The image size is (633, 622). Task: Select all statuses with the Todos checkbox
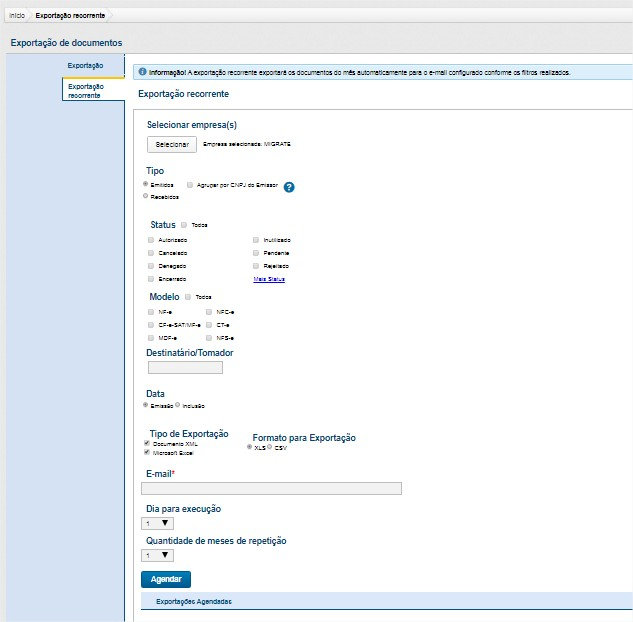point(185,225)
